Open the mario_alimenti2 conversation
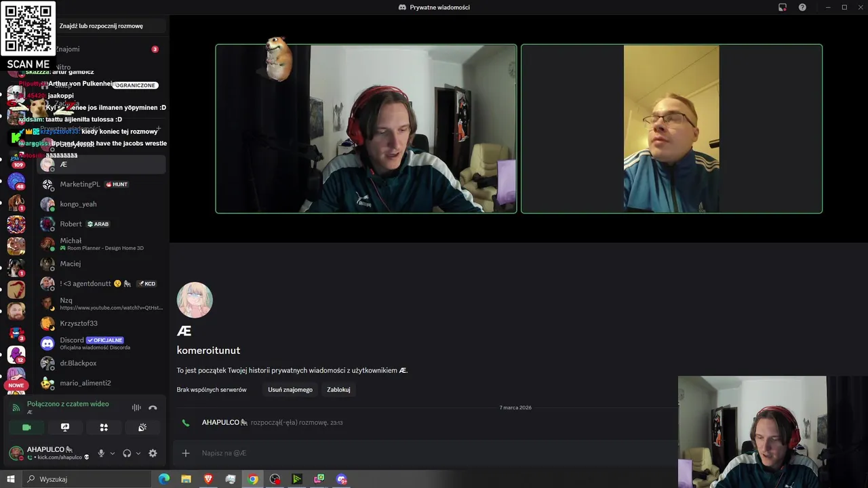Image resolution: width=868 pixels, height=488 pixels. 101,383
